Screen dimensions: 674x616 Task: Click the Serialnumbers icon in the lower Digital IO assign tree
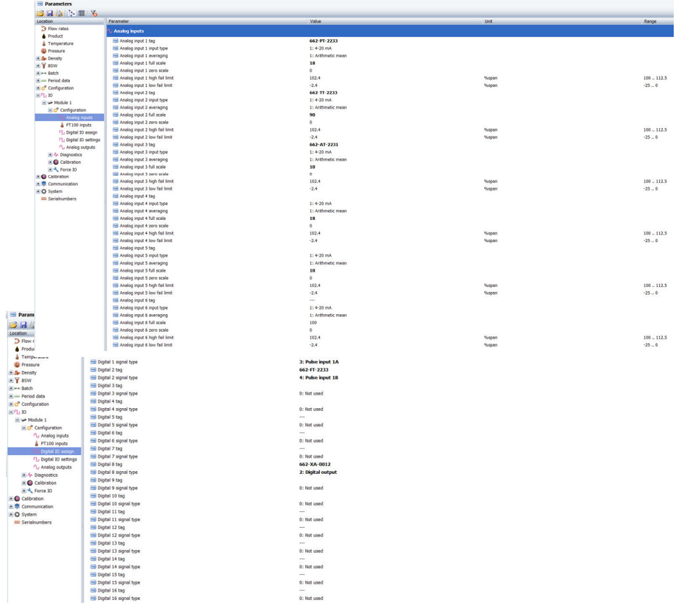click(17, 522)
